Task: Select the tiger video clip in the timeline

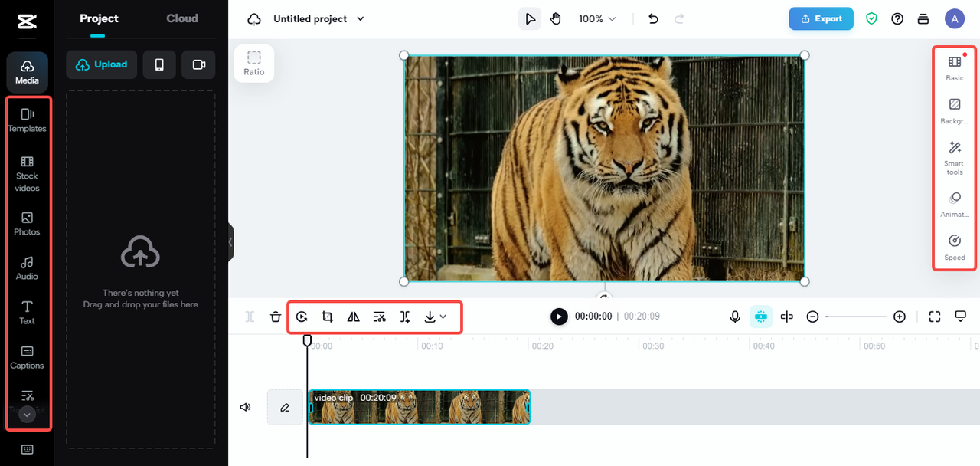Action: (x=420, y=407)
